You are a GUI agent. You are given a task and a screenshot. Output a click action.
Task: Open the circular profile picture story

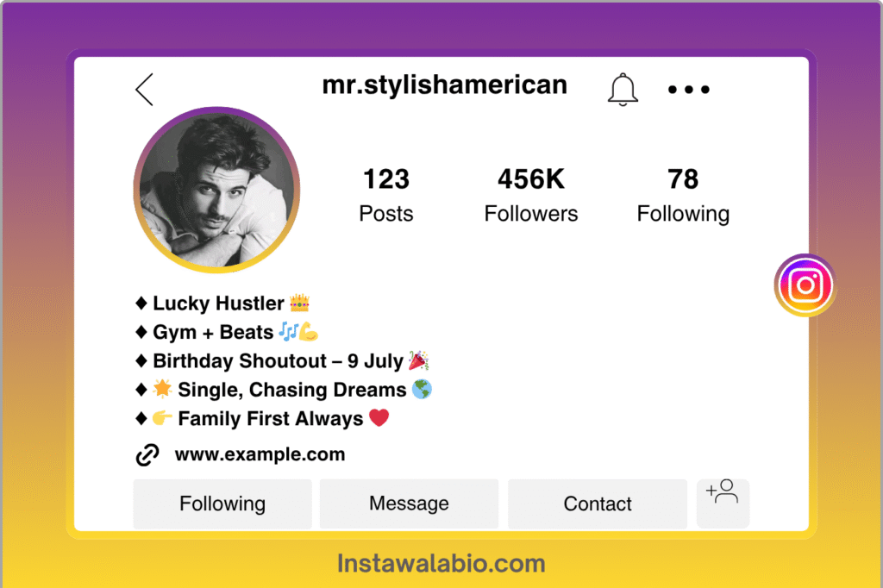click(x=216, y=190)
